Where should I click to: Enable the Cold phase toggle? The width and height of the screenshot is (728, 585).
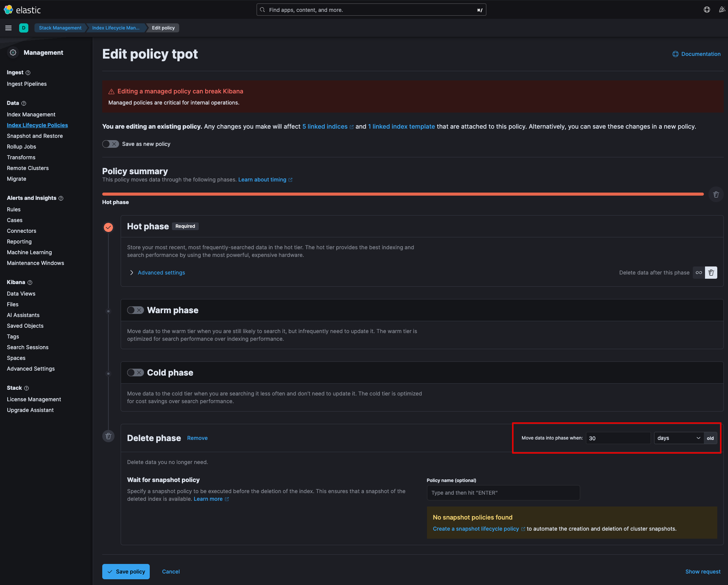coord(135,373)
